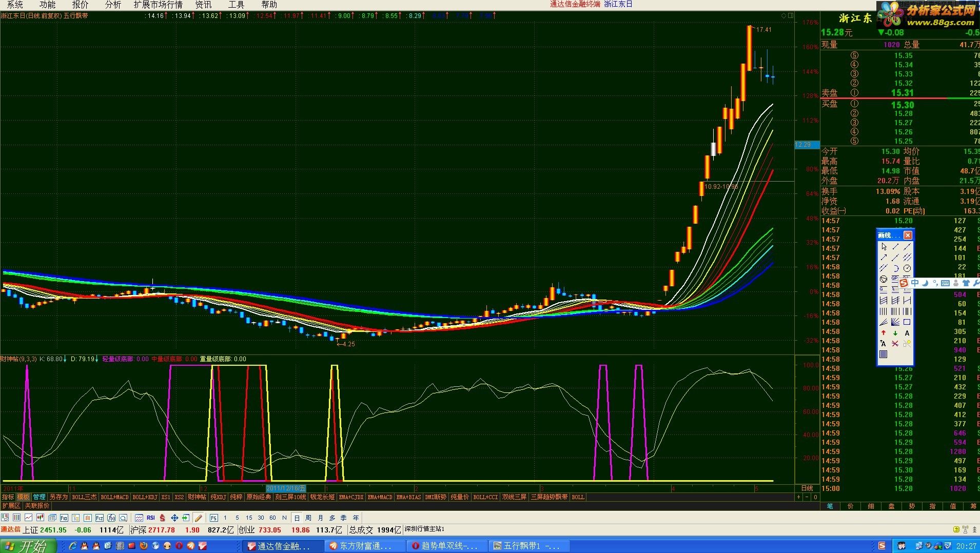Switch to the BOLL+MACD template tab
This screenshot has height=553, width=980.
[x=115, y=497]
